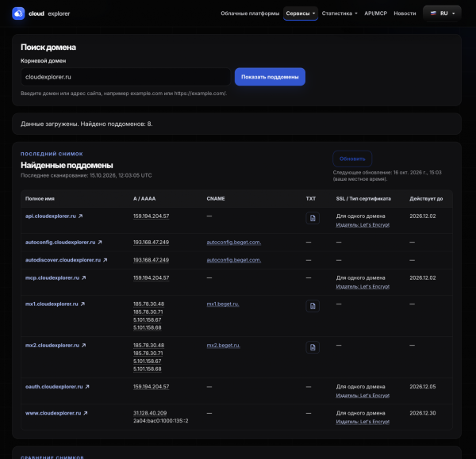This screenshot has height=459, width=476.
Task: Click external link arrow next to oauth.cloudexplorer.ru
Action: pyautogui.click(x=87, y=387)
